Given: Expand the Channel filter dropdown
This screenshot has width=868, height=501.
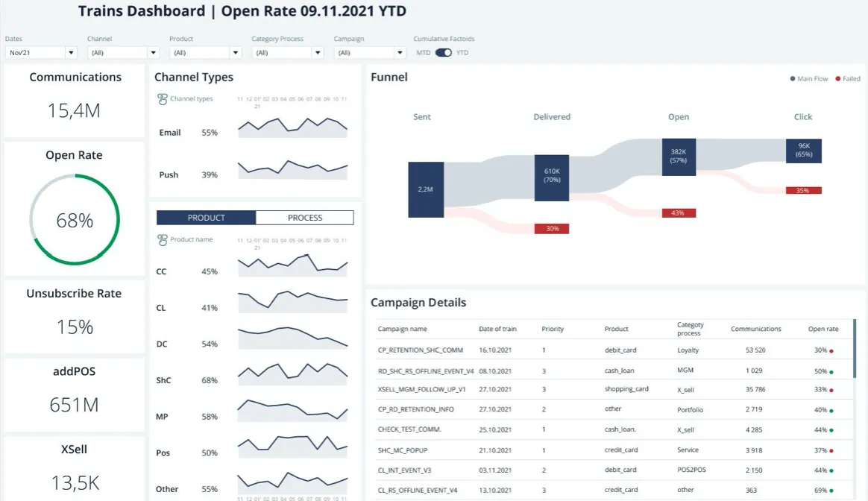Looking at the screenshot, I should pyautogui.click(x=123, y=53).
